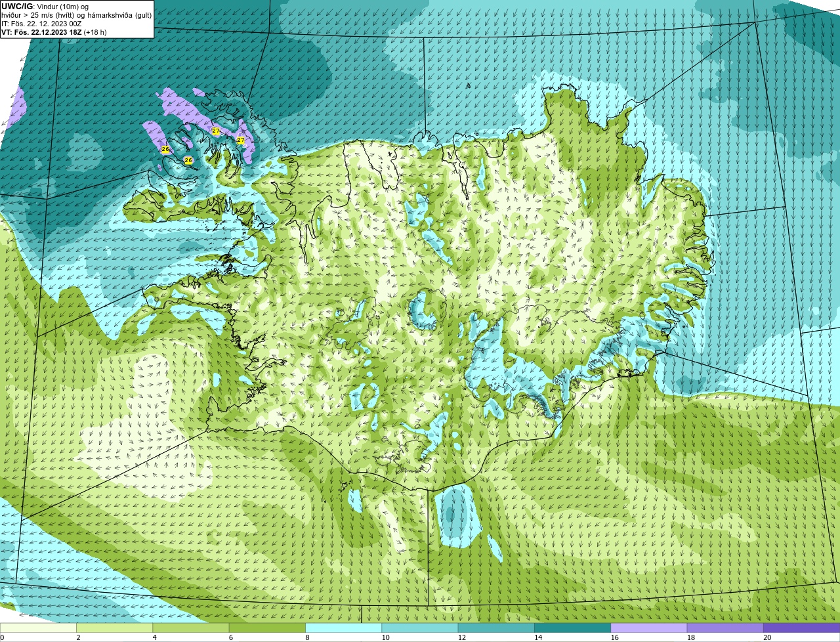Select the colorbar tick label 8
840x642 pixels.
pos(306,637)
